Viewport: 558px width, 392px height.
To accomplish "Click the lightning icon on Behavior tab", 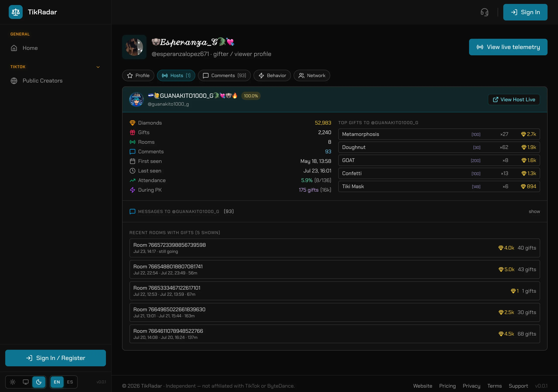I will (261, 76).
